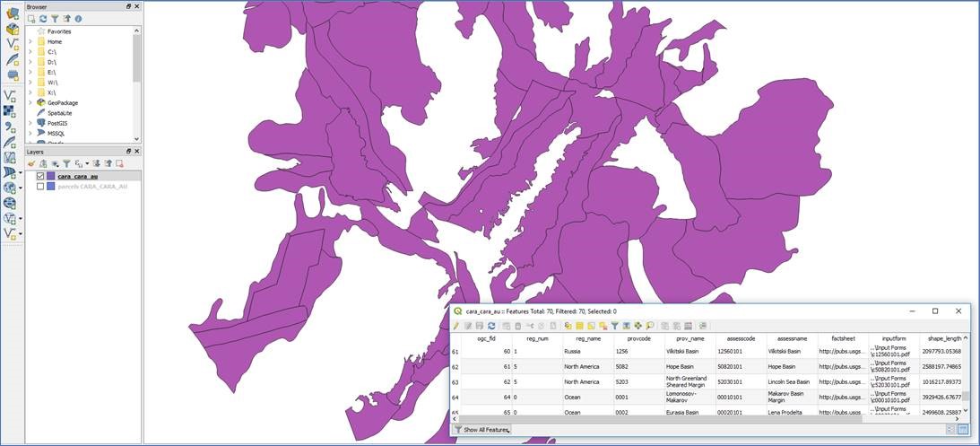Screen dimensions: 980x446
Task: Click the New GeoPackage layer icon
Action: coord(12,29)
